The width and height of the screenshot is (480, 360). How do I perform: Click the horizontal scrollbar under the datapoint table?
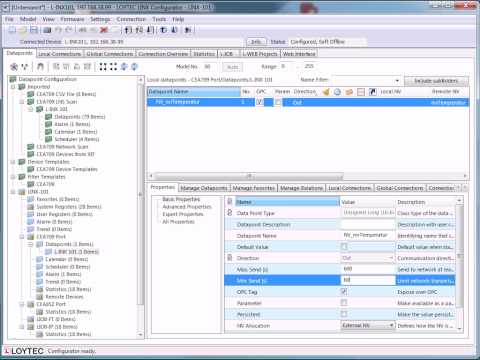248,176
